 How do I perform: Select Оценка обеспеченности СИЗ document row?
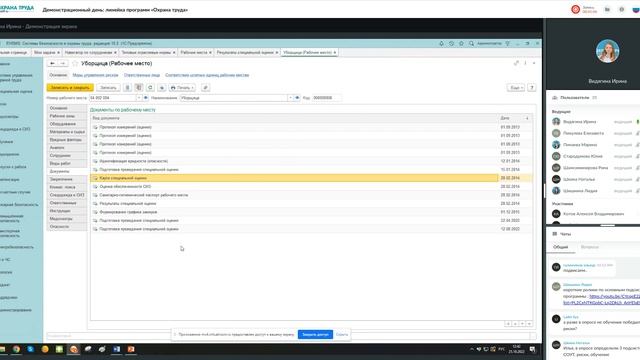coord(311,187)
